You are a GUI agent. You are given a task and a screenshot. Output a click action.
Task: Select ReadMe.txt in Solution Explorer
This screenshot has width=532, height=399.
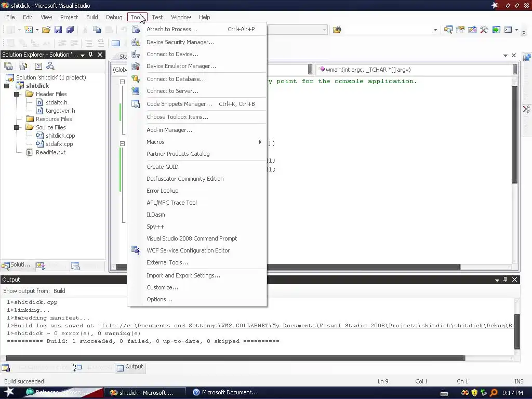click(50, 152)
